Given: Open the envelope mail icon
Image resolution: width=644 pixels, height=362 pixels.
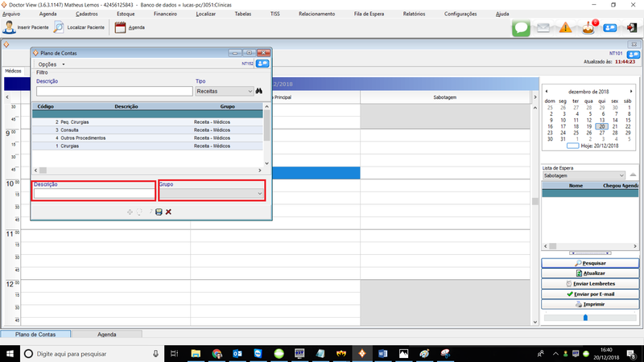Looking at the screenshot, I should click(544, 28).
